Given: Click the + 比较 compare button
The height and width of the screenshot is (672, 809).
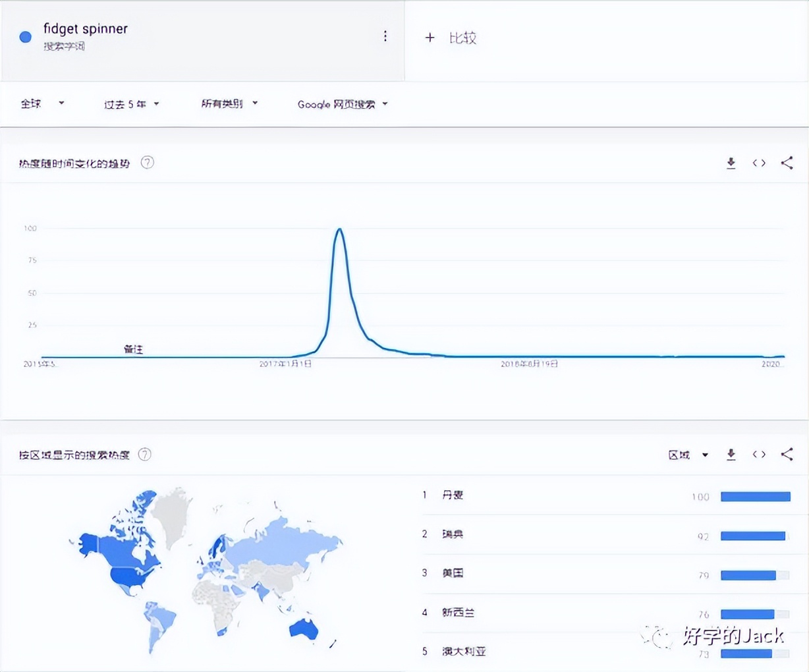Looking at the screenshot, I should [451, 38].
